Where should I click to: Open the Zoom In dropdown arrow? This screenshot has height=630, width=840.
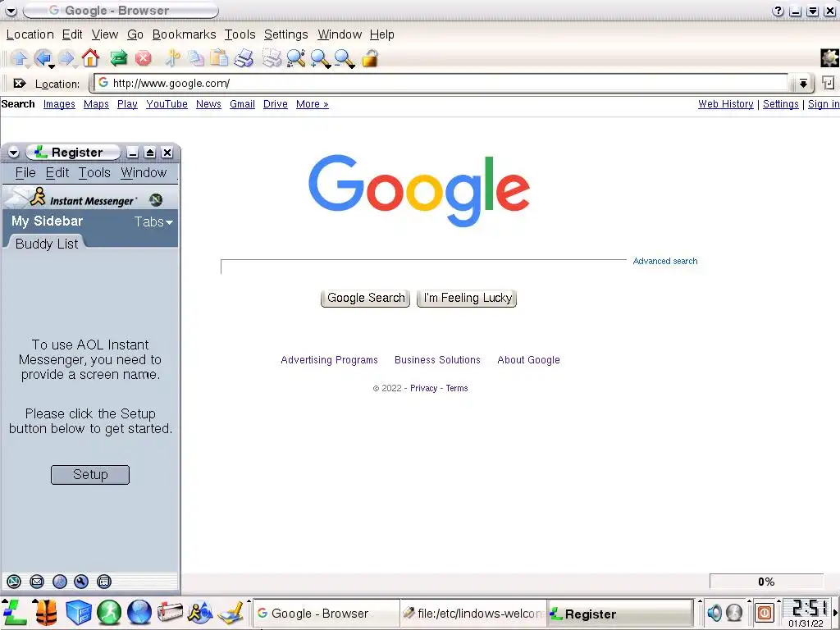328,66
